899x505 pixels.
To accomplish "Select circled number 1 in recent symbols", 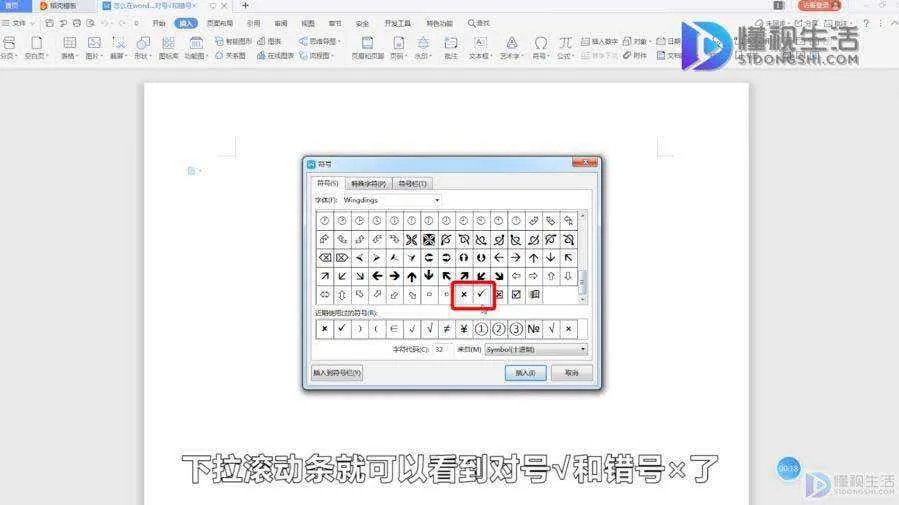I will point(482,329).
